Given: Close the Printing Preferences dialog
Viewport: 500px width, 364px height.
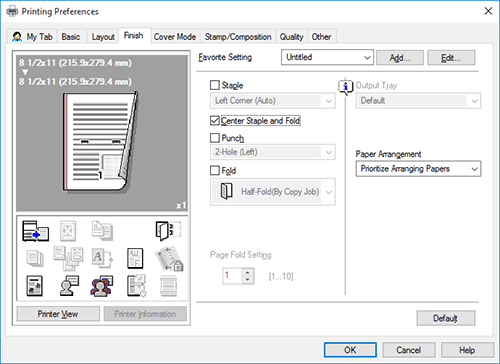Looking at the screenshot, I should [488, 11].
